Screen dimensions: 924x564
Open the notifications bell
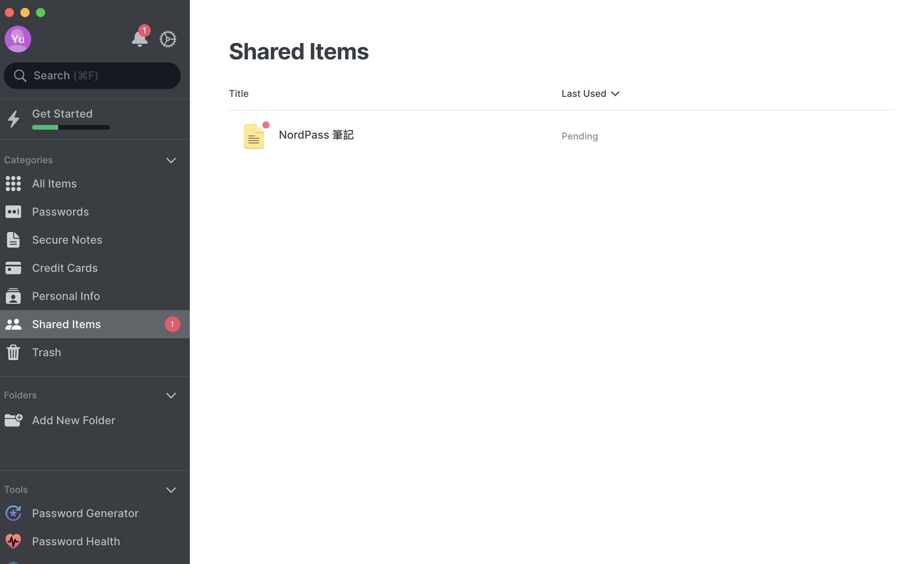tap(140, 39)
